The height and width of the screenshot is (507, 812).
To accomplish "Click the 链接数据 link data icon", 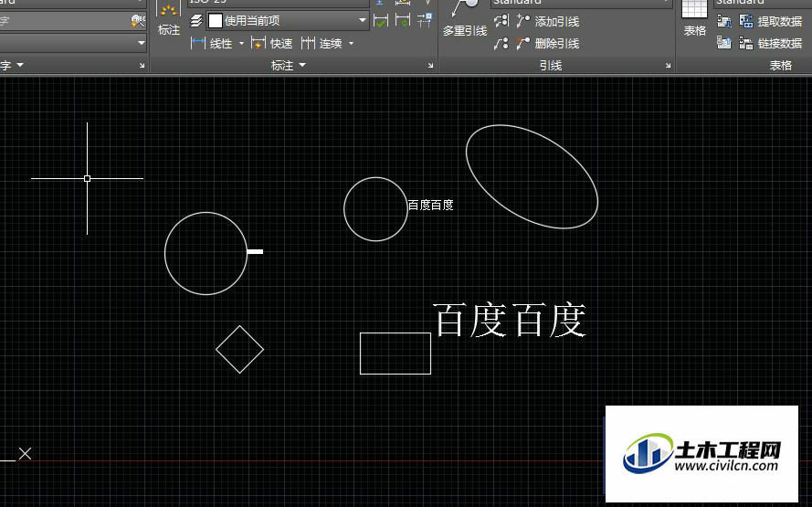I will [746, 42].
